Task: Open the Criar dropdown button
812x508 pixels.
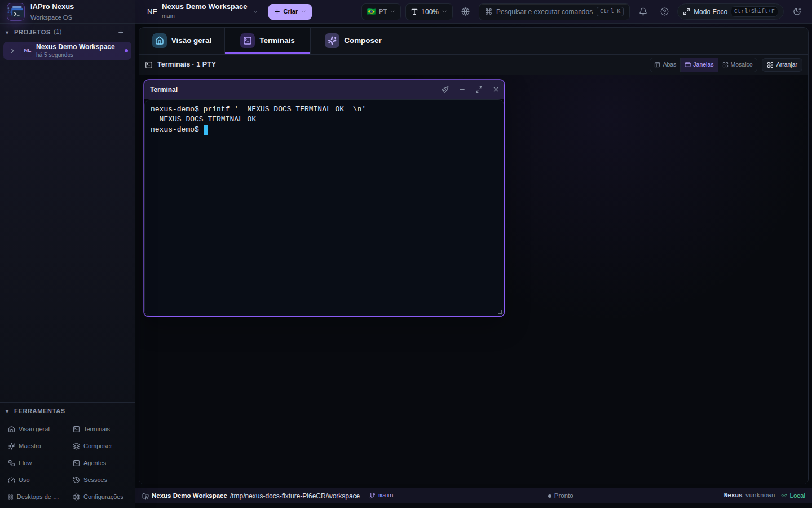Action: click(x=290, y=11)
